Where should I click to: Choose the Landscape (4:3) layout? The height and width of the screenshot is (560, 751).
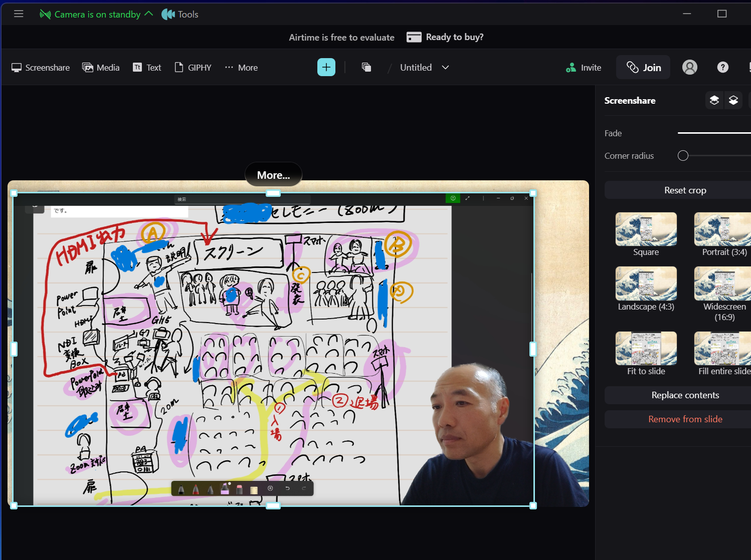tap(646, 284)
